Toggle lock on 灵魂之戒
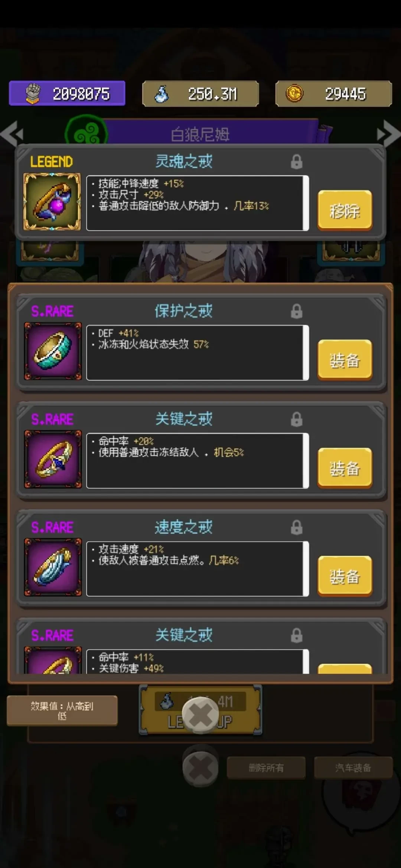The image size is (401, 868). [x=296, y=162]
